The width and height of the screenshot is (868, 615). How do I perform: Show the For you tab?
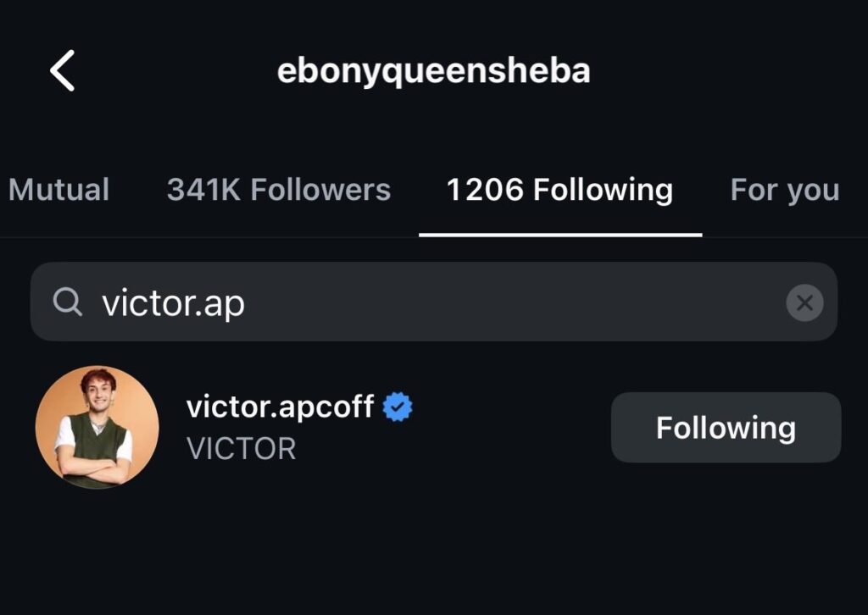point(785,190)
